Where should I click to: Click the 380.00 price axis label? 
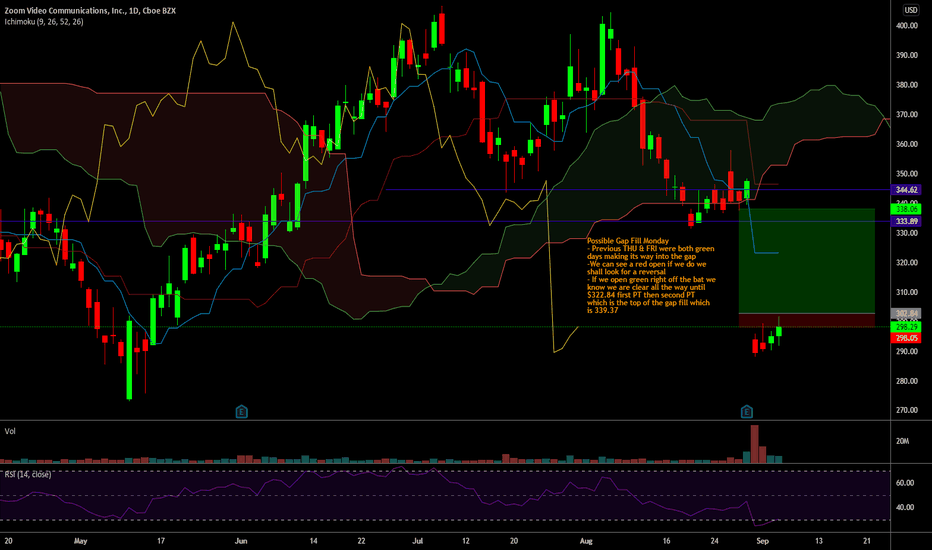coord(906,85)
